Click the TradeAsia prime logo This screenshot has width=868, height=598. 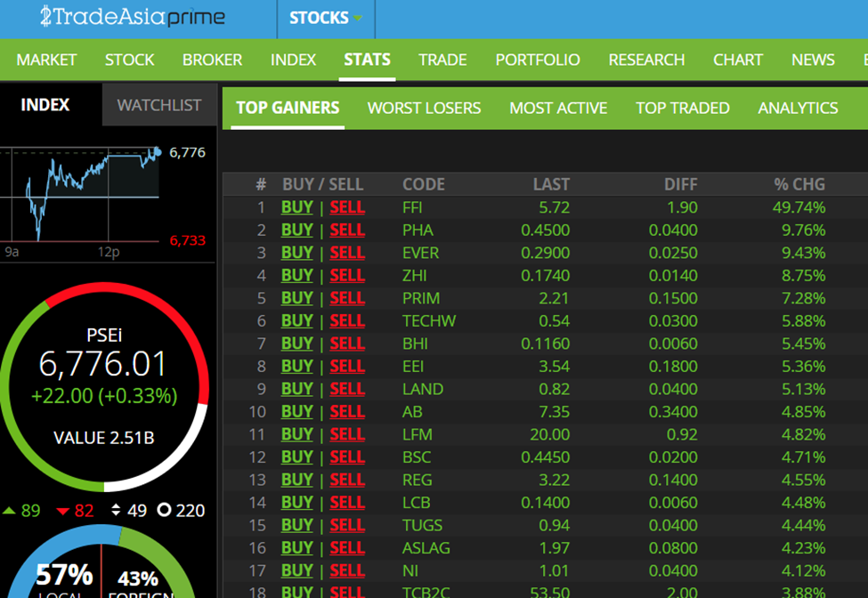coord(133,17)
